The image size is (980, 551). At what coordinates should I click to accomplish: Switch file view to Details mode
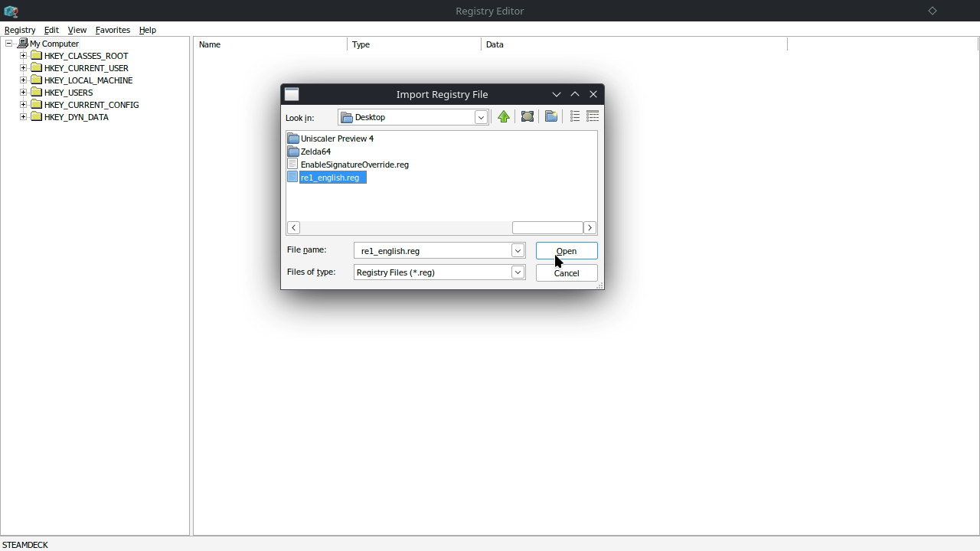coord(593,117)
